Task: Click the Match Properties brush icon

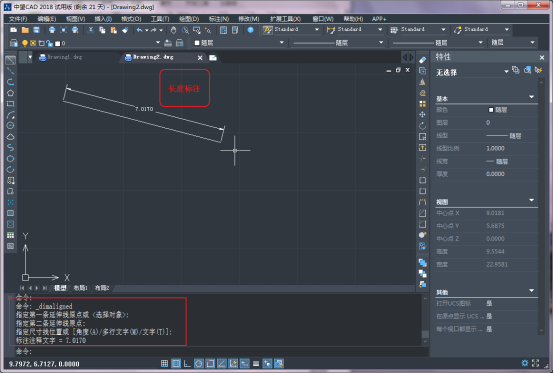Action: coord(125,30)
